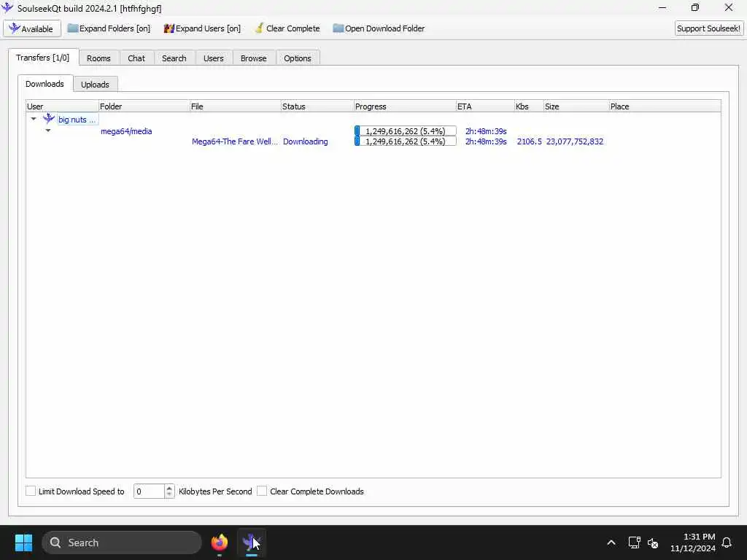Decrease speed limit with spinner down arrow
The image size is (747, 560).
coord(169,495)
